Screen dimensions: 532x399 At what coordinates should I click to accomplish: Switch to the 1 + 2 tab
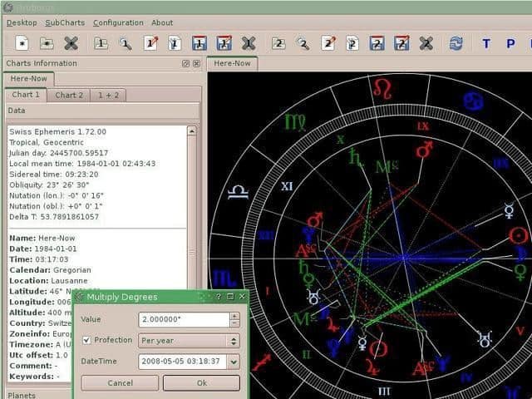109,95
